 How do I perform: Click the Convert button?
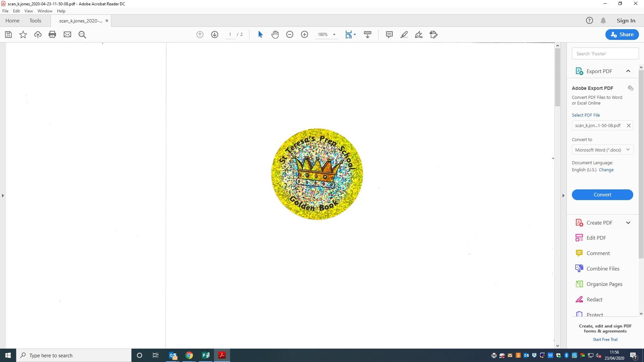pos(602,195)
